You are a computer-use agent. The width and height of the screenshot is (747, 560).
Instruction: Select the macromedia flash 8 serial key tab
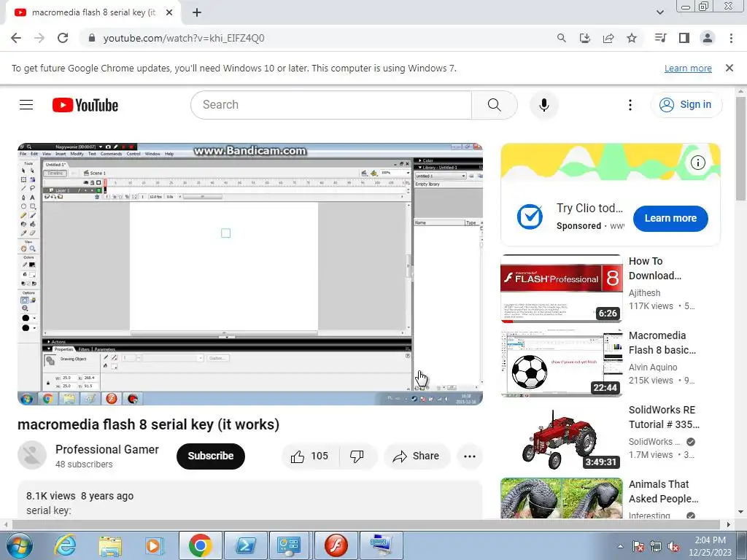point(93,13)
